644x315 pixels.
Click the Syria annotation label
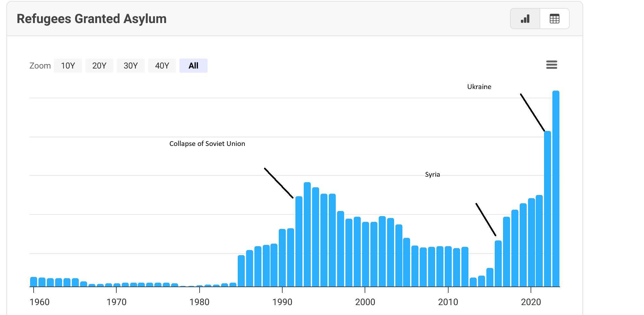[x=433, y=174]
